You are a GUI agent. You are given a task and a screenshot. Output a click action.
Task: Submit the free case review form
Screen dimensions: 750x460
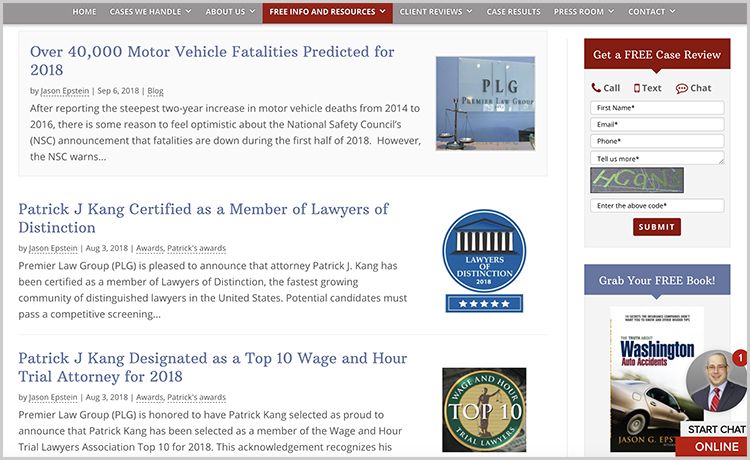pyautogui.click(x=657, y=227)
